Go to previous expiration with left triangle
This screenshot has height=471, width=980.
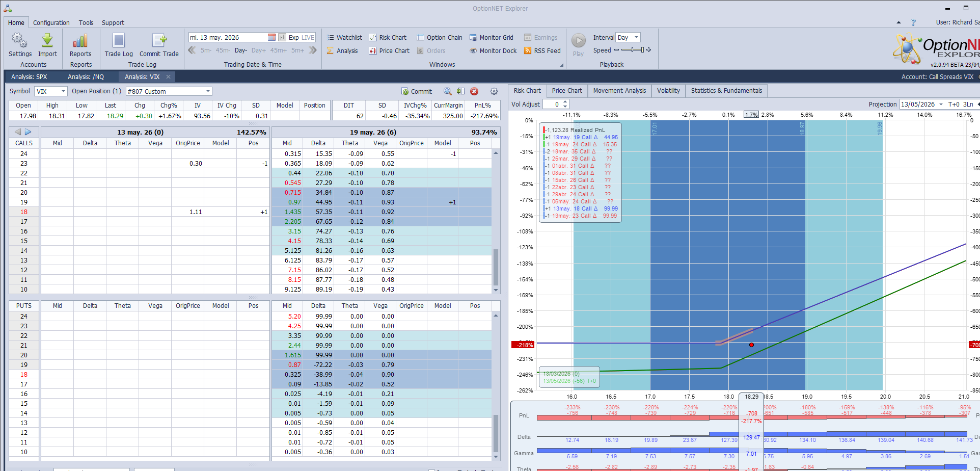coord(18,132)
